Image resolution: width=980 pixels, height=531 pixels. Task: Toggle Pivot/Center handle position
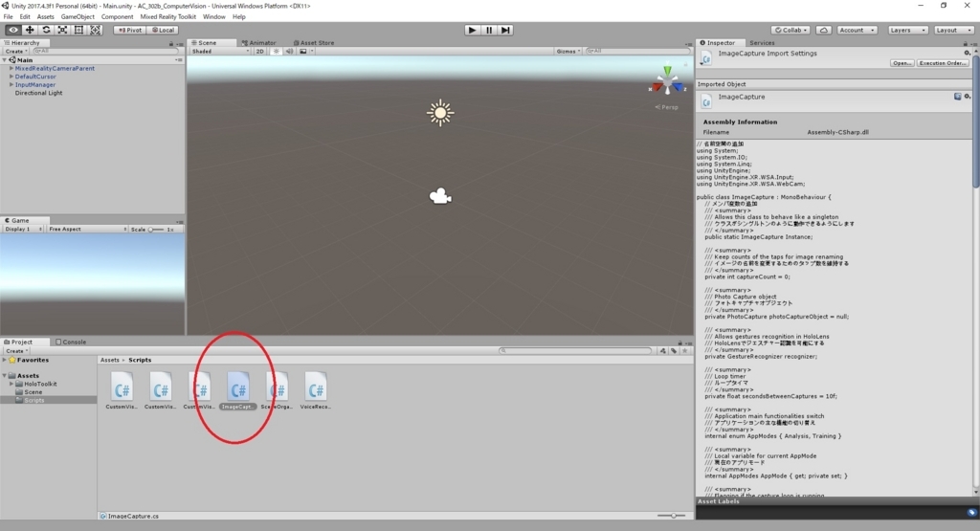tap(130, 30)
